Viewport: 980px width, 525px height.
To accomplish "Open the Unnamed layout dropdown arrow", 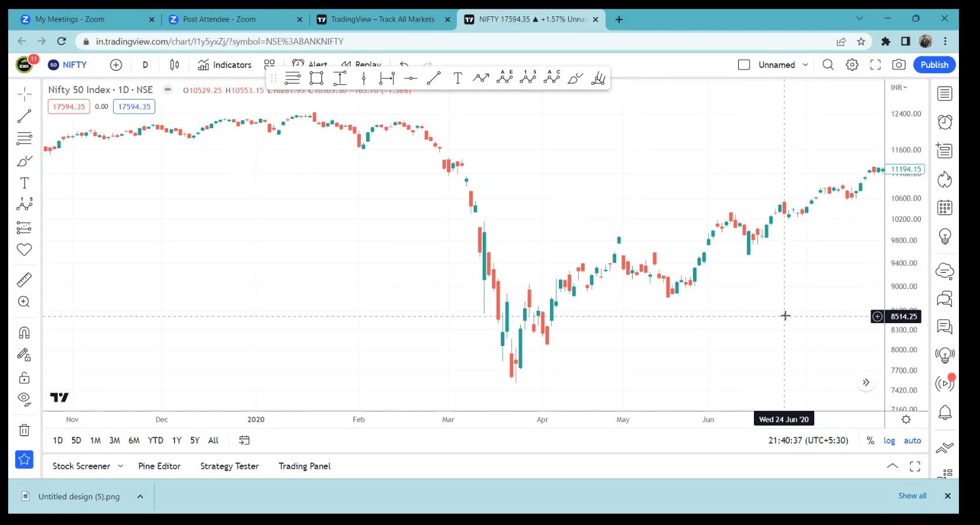I will [x=805, y=65].
